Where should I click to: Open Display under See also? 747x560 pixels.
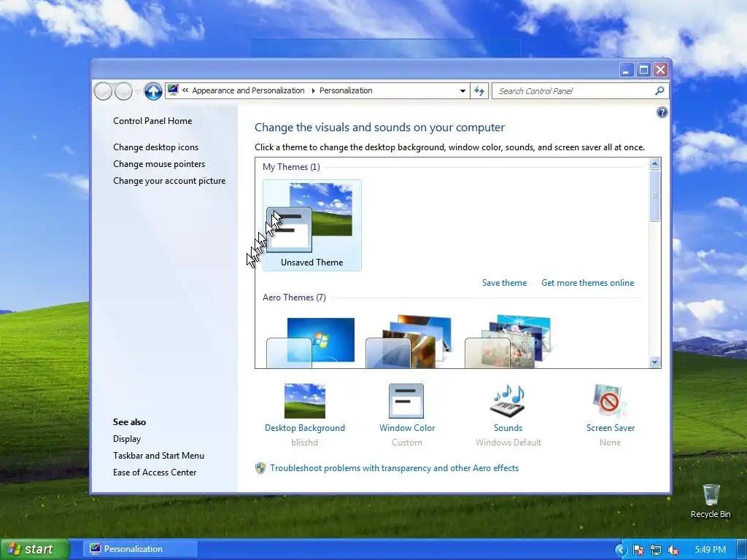pyautogui.click(x=127, y=438)
